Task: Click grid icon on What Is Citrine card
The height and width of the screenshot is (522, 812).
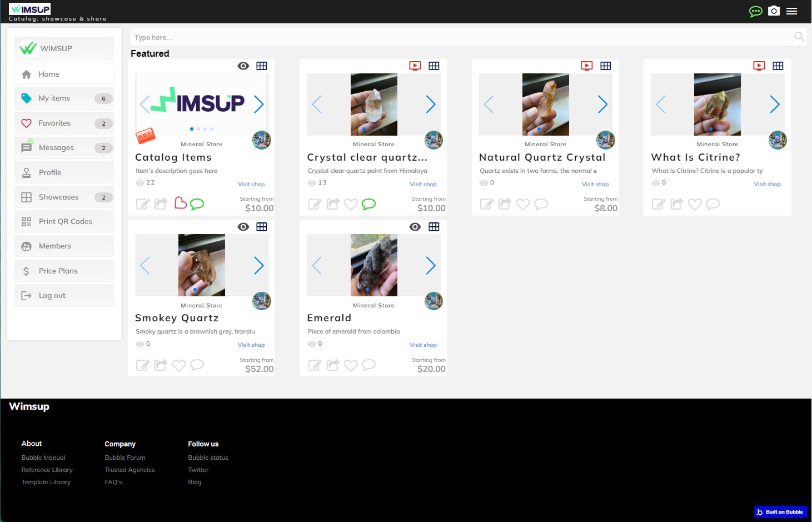Action: (x=778, y=66)
